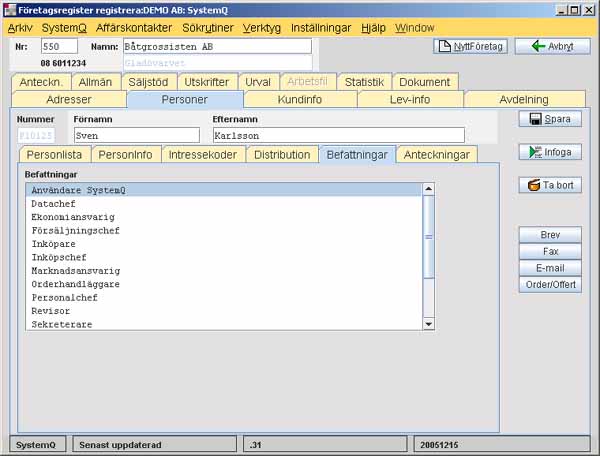Viewport: 600px width, 456px height.
Task: Select Försäljningschef in the list
Action: (224, 230)
